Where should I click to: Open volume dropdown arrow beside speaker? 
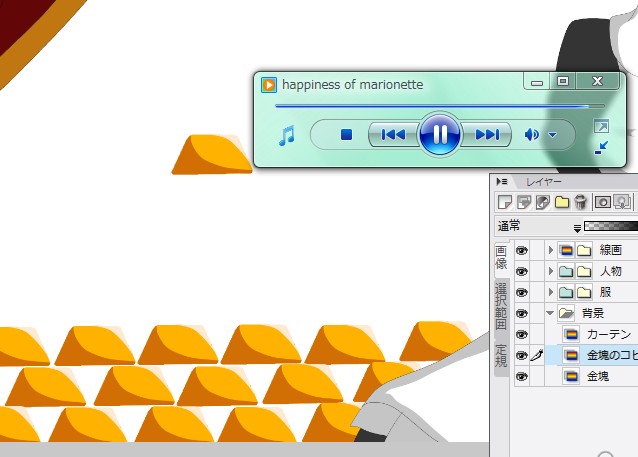(553, 135)
